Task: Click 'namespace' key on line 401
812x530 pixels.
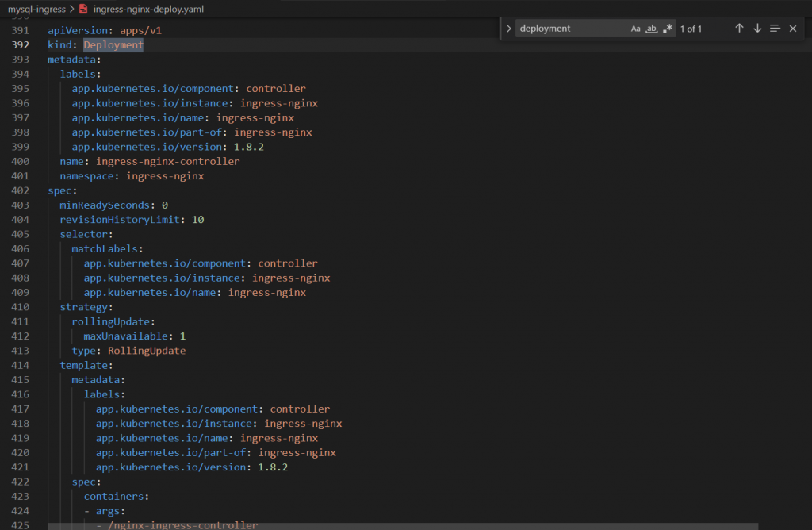Action: tap(86, 176)
